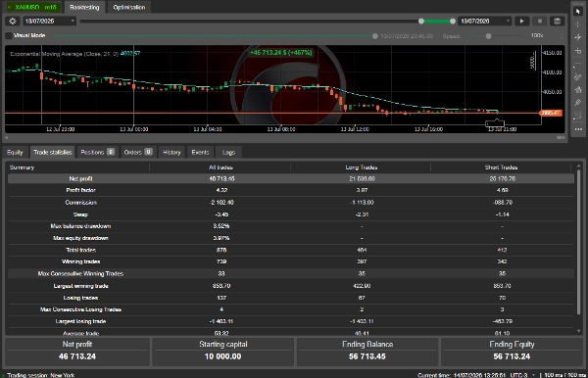Click the Speed slider handle

[x=488, y=36]
